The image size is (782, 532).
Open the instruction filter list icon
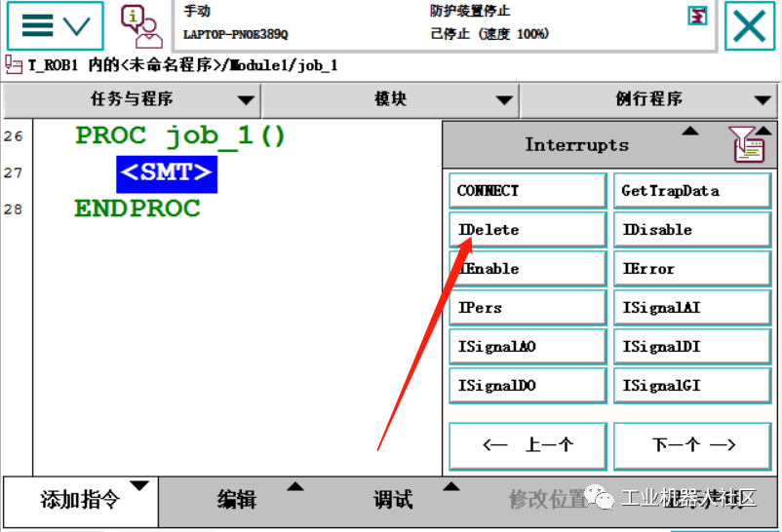point(750,144)
